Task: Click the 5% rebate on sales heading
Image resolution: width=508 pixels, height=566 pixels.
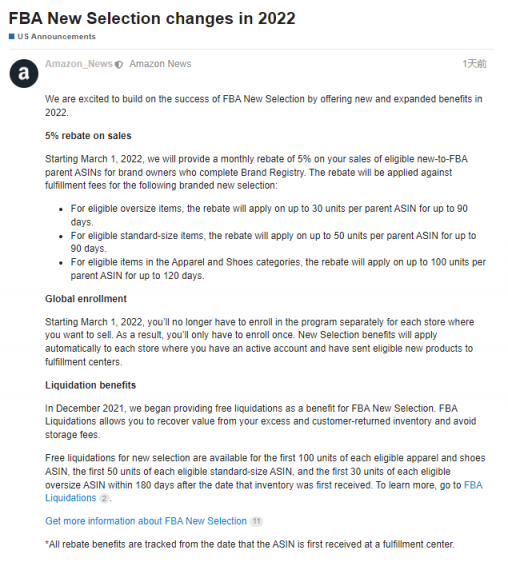Action: click(x=88, y=136)
